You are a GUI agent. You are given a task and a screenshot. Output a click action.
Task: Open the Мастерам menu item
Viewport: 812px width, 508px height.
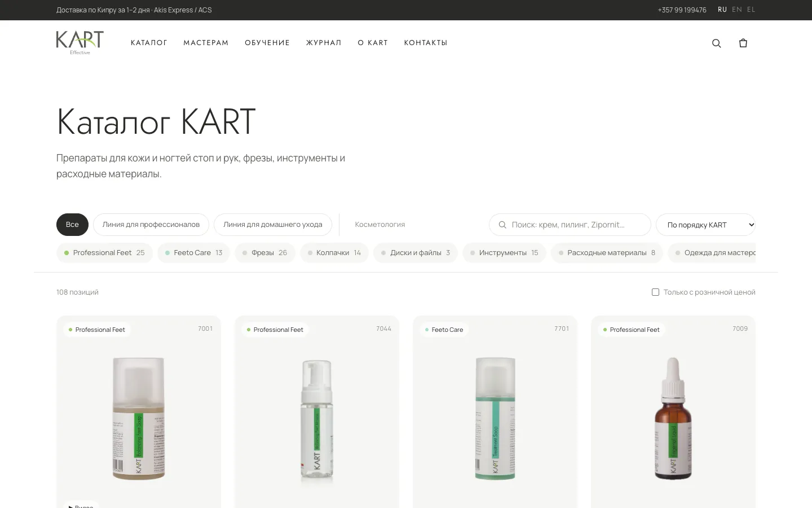pyautogui.click(x=206, y=43)
